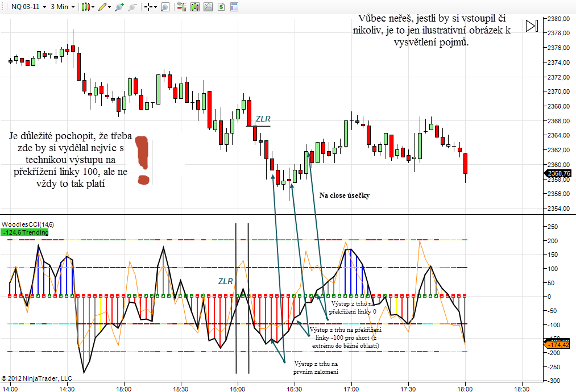Select the crosshair cursor icon
This screenshot has width=576, height=392.
(148, 7)
